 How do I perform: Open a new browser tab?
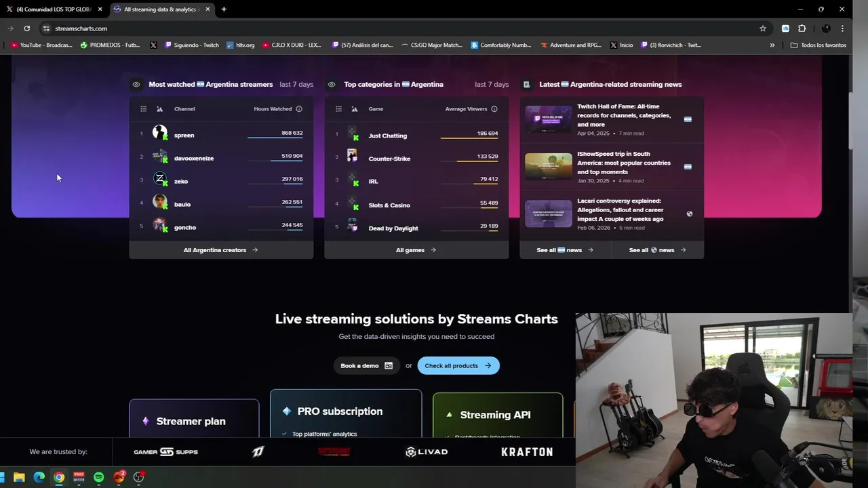point(224,9)
